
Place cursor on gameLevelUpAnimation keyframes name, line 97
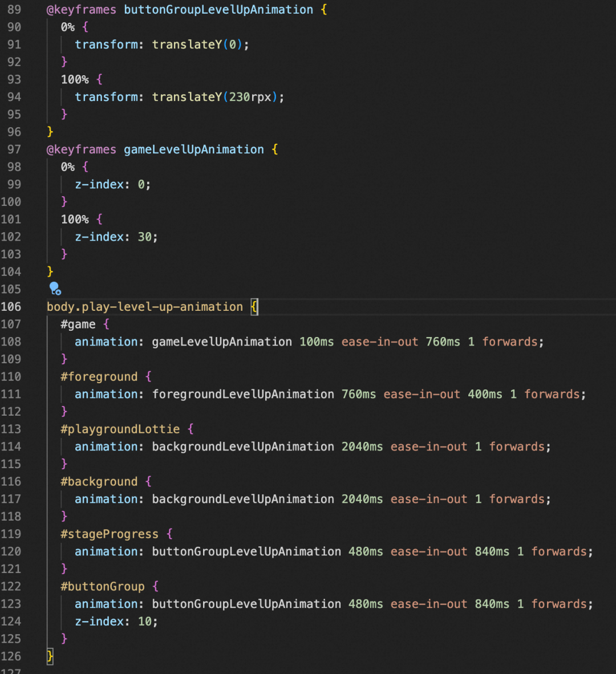point(193,149)
